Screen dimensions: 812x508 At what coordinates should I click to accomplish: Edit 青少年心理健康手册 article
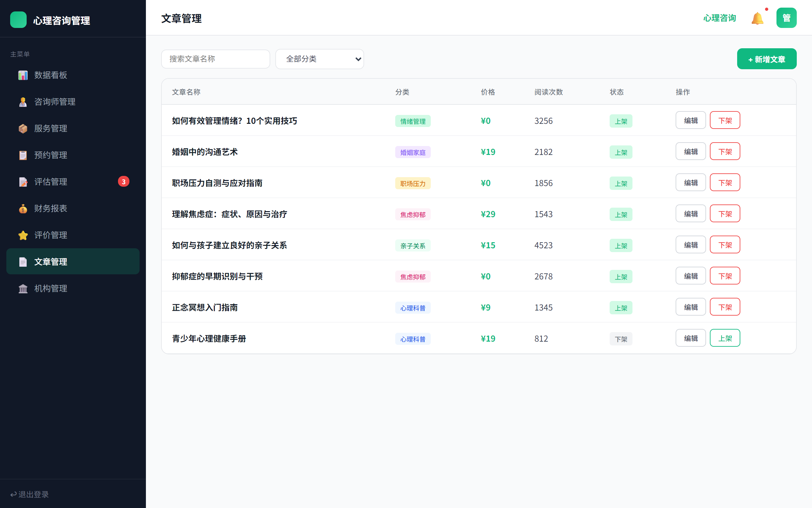[691, 338]
